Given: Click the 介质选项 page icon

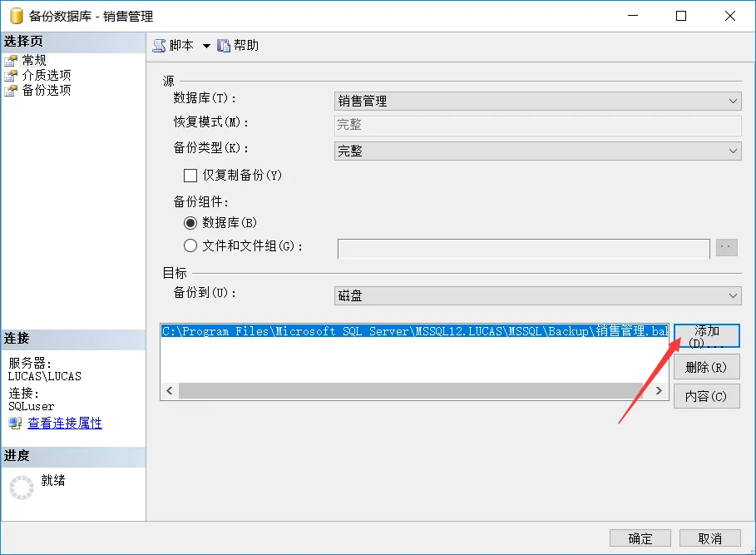Looking at the screenshot, I should (11, 76).
